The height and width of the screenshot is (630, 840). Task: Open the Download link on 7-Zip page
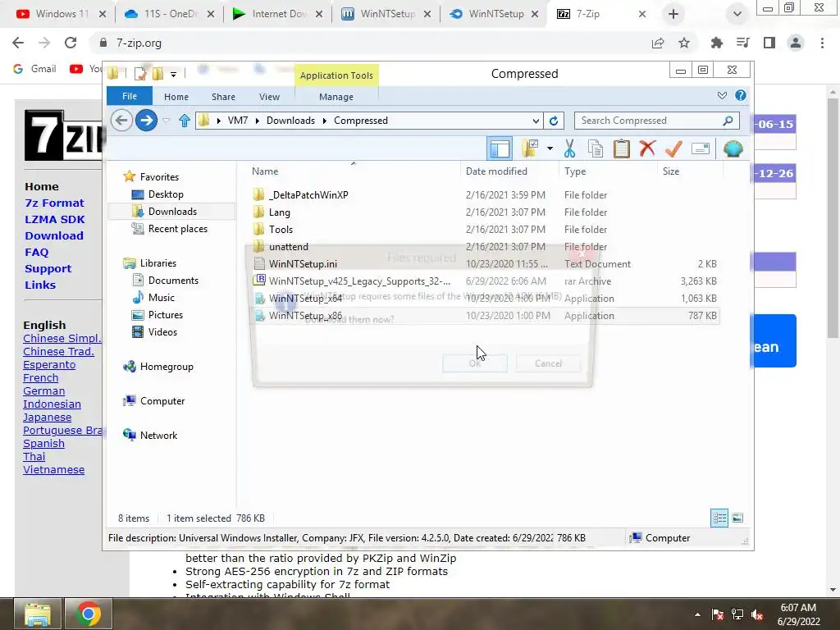[x=54, y=235]
